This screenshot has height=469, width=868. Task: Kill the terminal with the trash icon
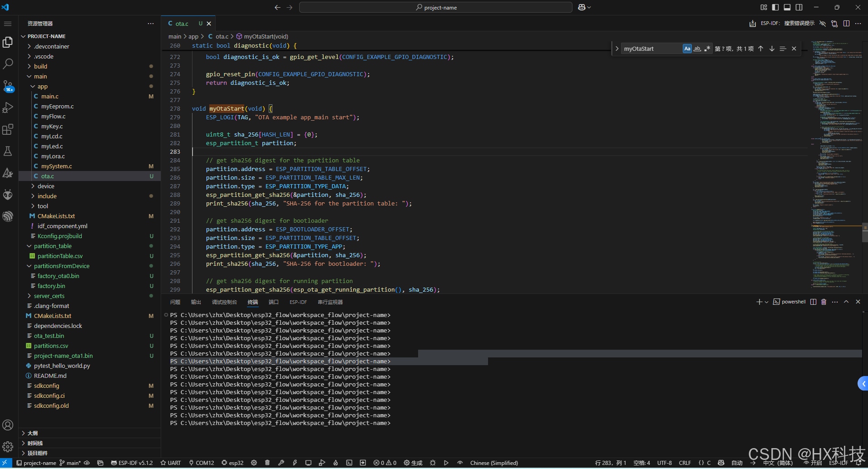point(824,302)
